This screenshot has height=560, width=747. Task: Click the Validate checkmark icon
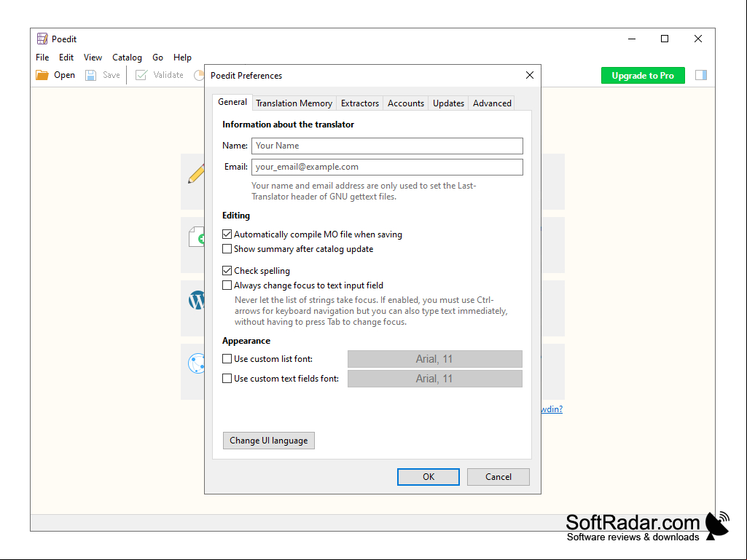pos(141,75)
